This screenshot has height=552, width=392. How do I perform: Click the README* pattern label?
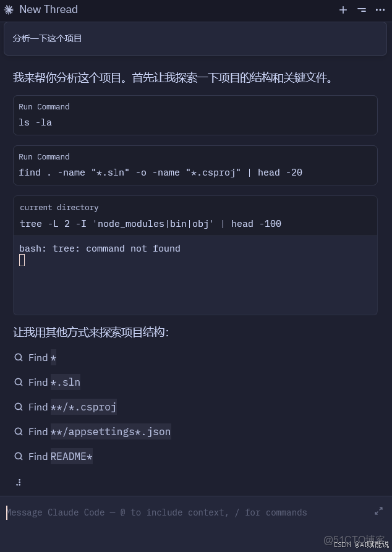tap(72, 456)
